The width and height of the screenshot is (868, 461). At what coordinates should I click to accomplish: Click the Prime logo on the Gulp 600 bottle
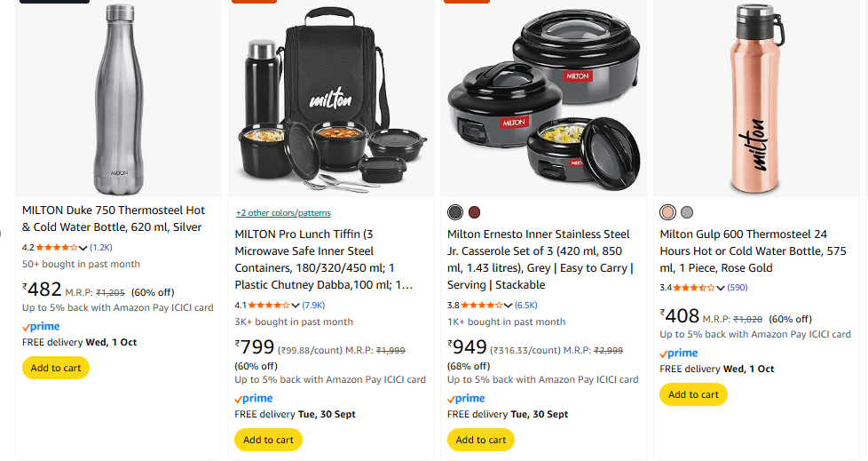(679, 354)
